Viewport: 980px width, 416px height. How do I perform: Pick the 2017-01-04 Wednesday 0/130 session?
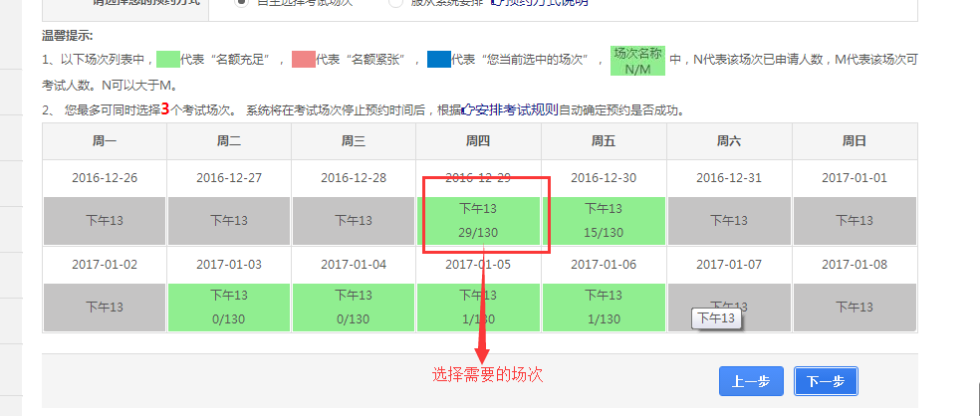[x=354, y=307]
